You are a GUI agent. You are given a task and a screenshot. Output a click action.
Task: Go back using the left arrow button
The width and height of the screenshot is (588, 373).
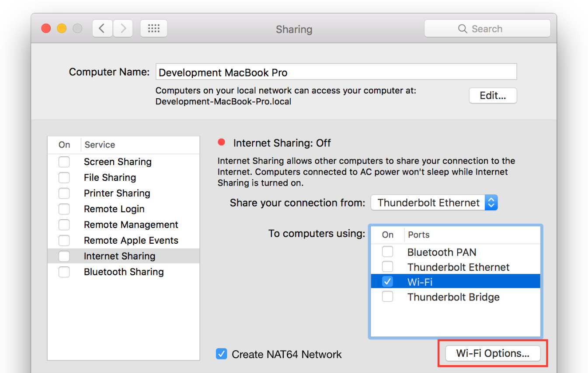point(102,29)
